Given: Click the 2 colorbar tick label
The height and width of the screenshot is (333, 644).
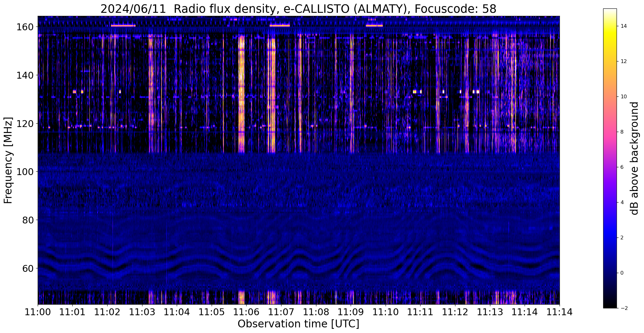Looking at the screenshot, I should tap(622, 238).
